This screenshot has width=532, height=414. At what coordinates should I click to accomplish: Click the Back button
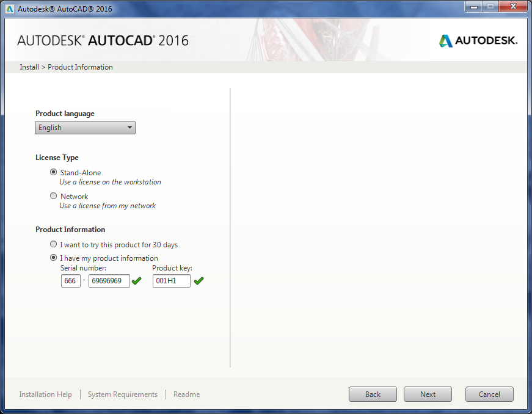point(373,394)
